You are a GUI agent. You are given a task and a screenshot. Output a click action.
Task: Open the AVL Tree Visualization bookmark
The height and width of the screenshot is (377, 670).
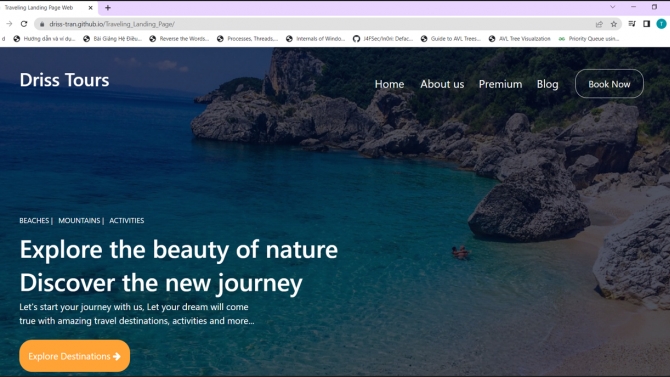point(520,38)
